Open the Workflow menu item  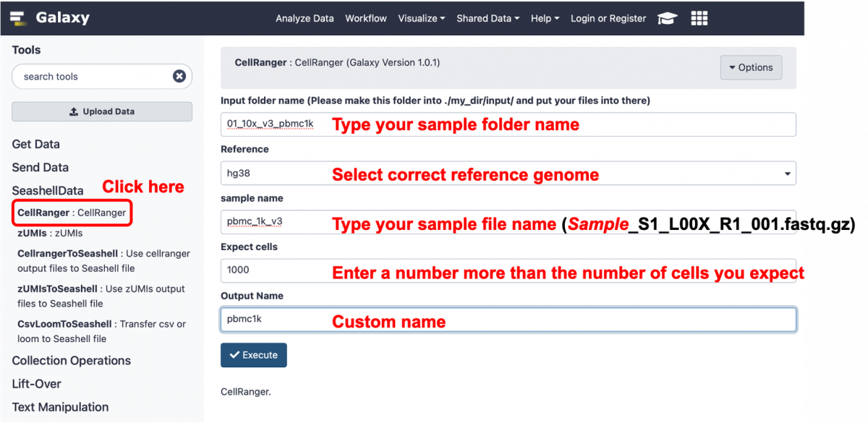tap(366, 19)
